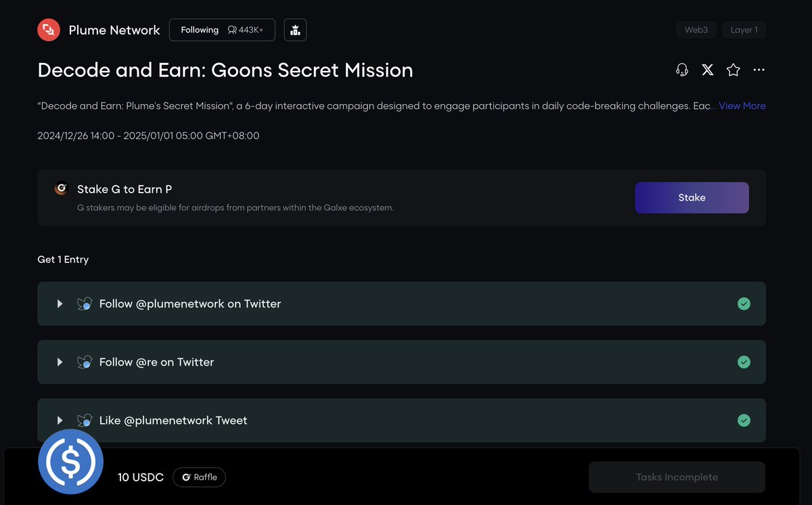812x505 pixels.
Task: Click the campaign date range text
Action: click(148, 136)
